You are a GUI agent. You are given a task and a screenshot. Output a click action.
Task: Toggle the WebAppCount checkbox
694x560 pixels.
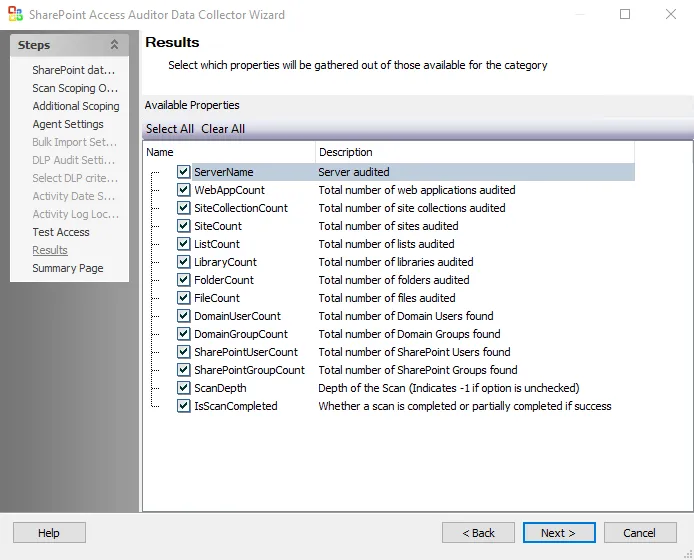[x=184, y=190]
